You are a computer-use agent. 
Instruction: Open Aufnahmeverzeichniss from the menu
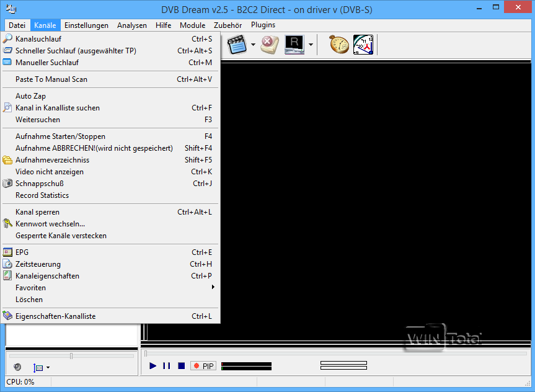coord(110,160)
